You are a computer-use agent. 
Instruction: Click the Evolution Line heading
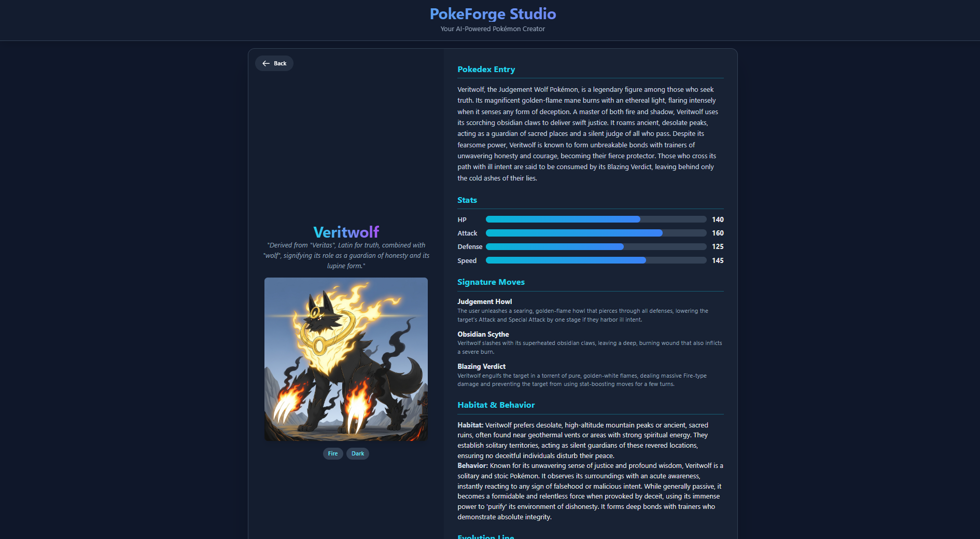tap(485, 536)
